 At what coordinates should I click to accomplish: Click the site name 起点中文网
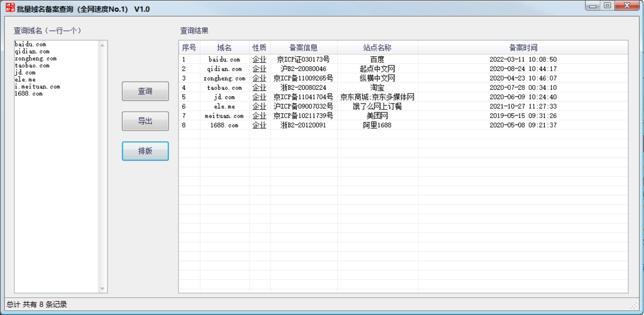[x=377, y=69]
